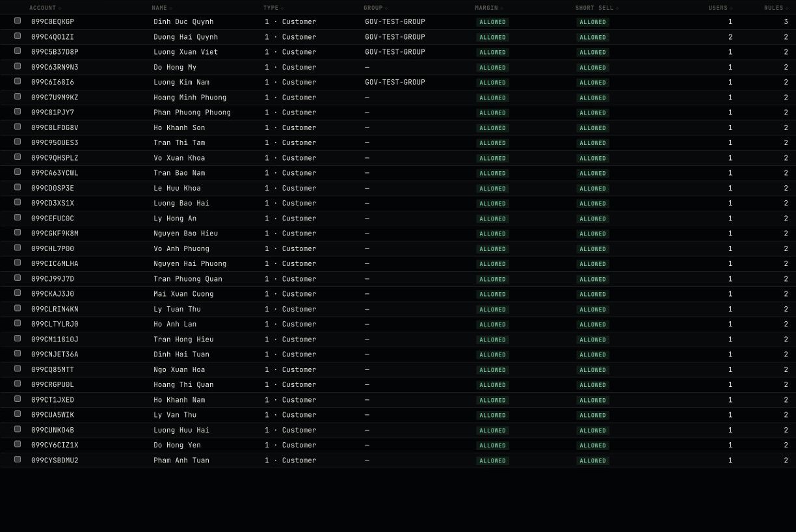Sort the table by USERS column
The image size is (796, 532).
pyautogui.click(x=721, y=8)
